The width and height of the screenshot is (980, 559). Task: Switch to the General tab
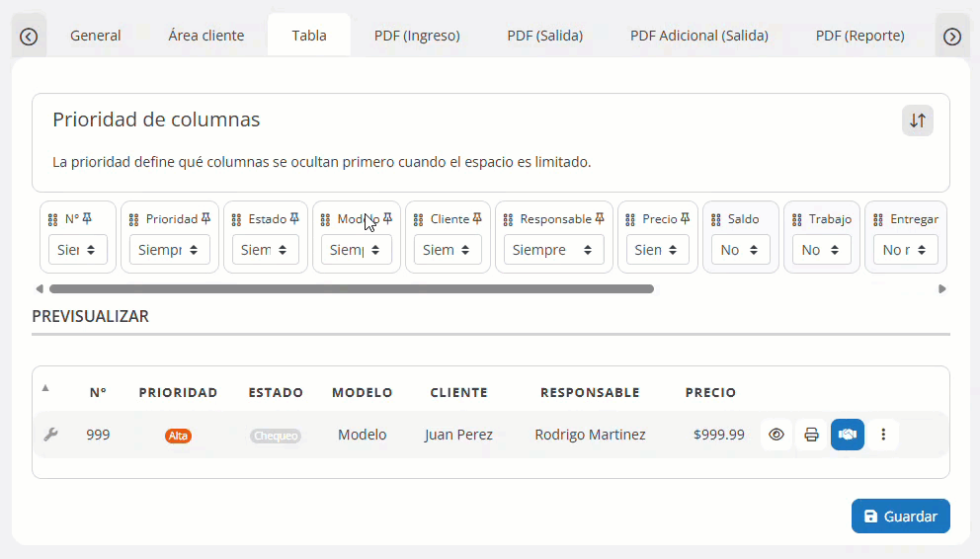click(x=96, y=36)
